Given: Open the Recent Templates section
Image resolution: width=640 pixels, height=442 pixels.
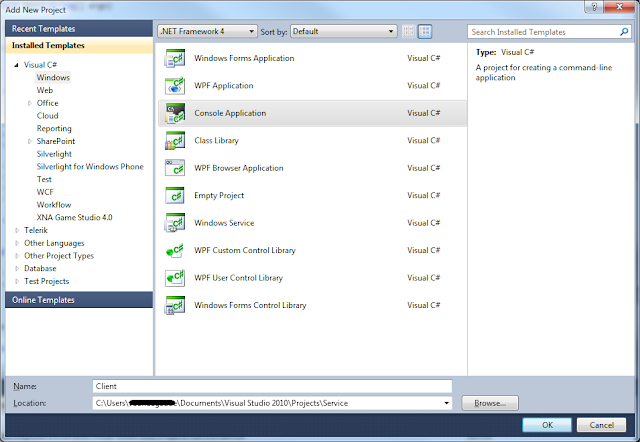Looking at the screenshot, I should [79, 29].
